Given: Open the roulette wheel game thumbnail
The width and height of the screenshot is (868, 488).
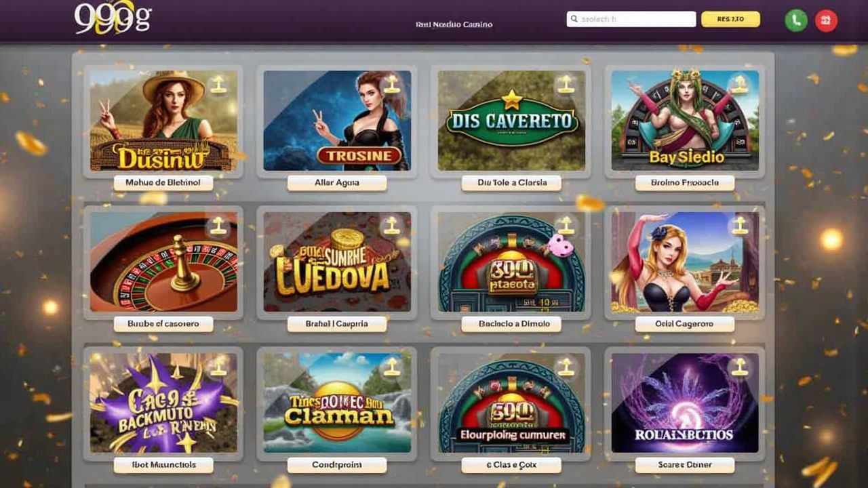Looking at the screenshot, I should pyautogui.click(x=164, y=262).
